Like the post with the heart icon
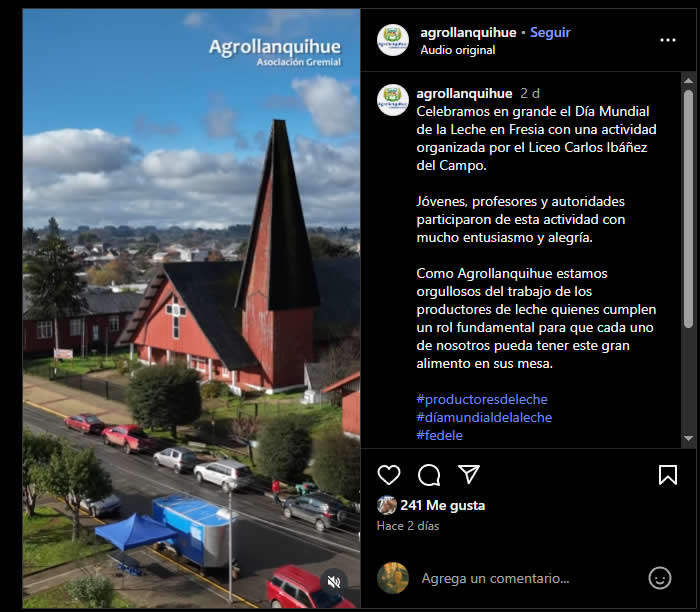700x612 pixels. click(388, 475)
